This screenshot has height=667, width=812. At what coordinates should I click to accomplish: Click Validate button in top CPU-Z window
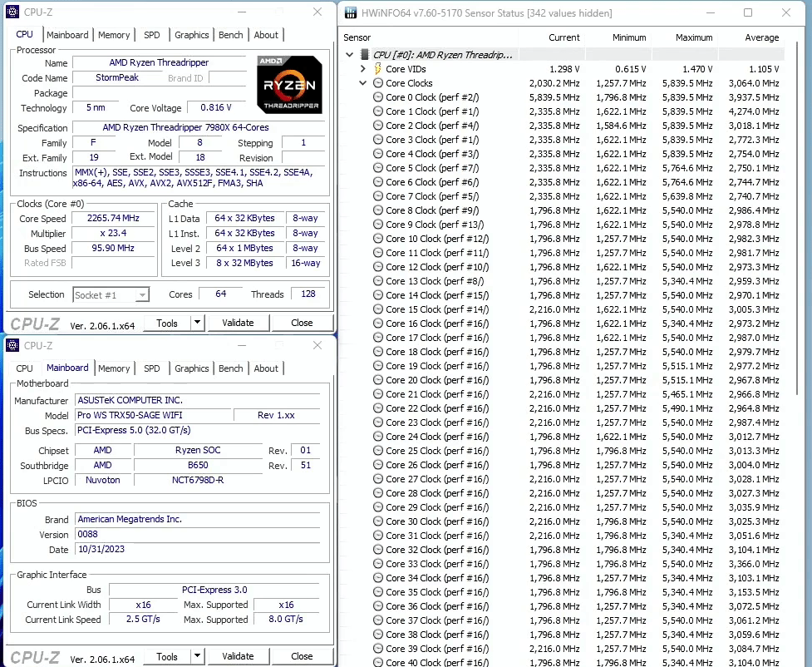(x=238, y=323)
